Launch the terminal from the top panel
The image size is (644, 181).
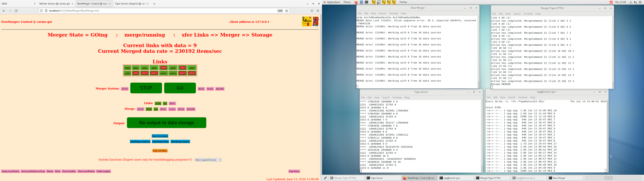[366, 2]
